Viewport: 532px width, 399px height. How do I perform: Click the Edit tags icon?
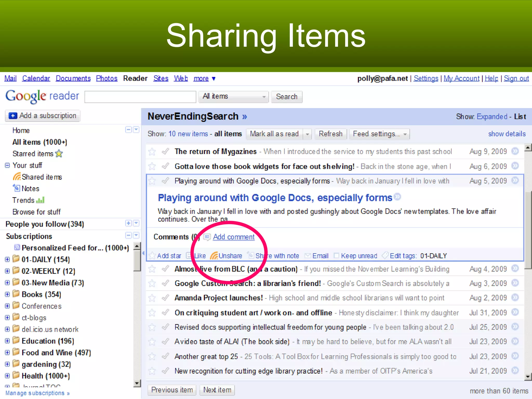click(x=385, y=256)
